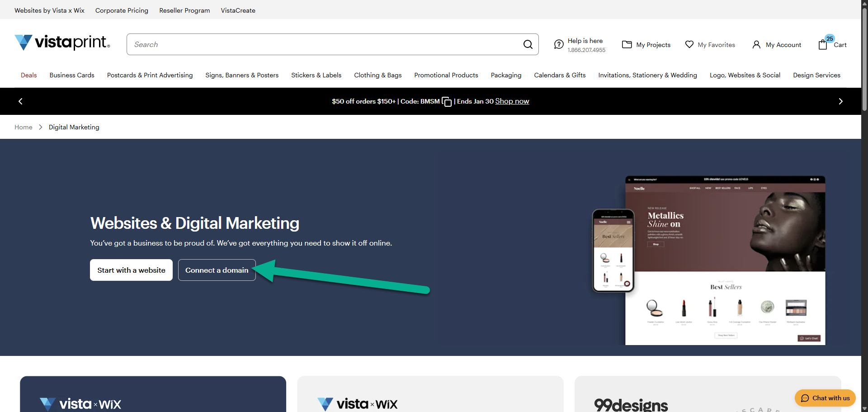
Task: Click the Help is here text
Action: point(585,41)
